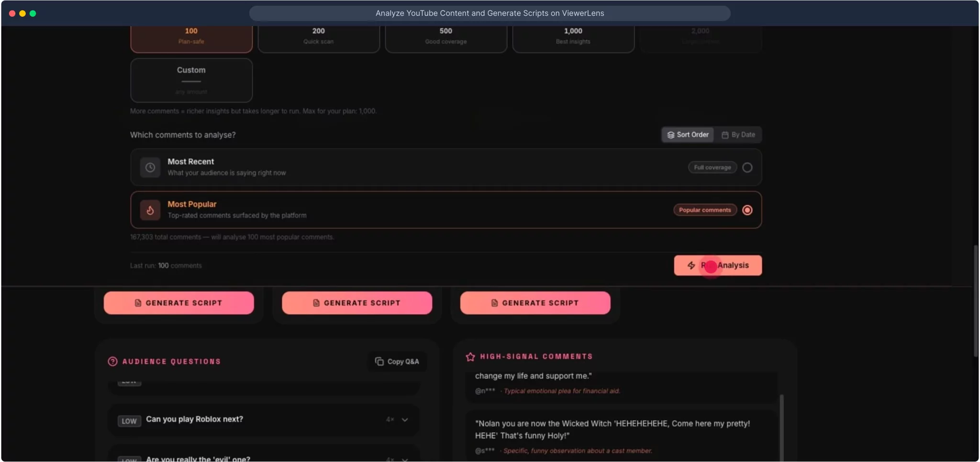Click the High-Signal Comments star icon
Viewport: 980px width, 462px height.
click(470, 357)
